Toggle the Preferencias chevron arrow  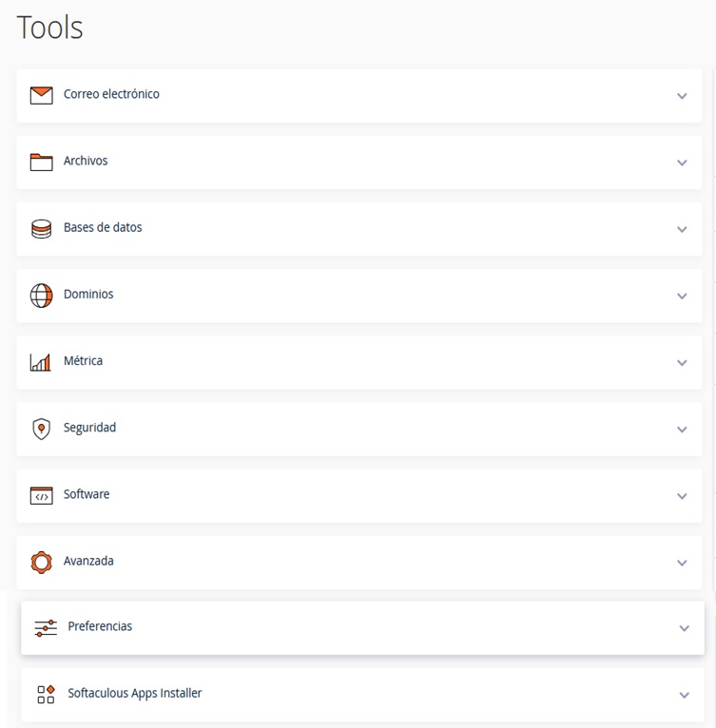[x=685, y=628]
